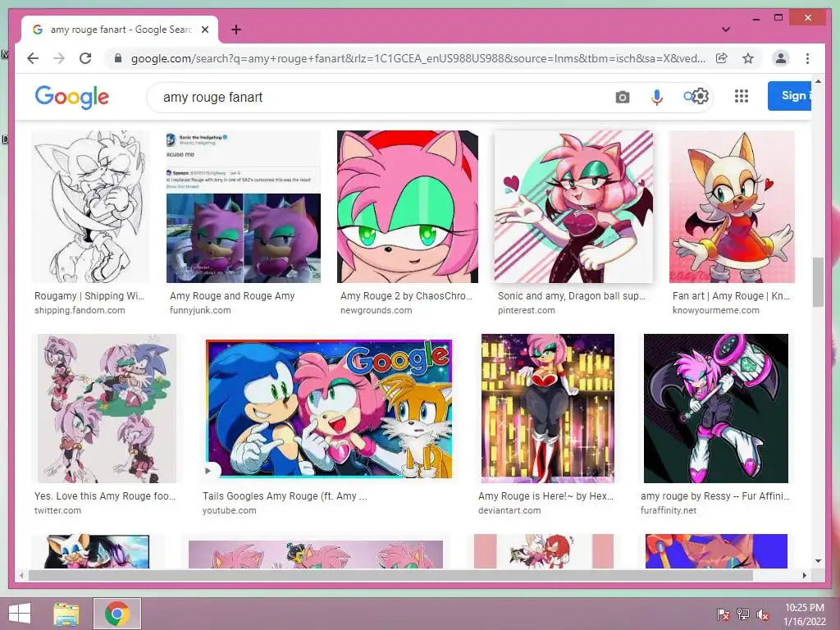View site security padlock info

pyautogui.click(x=118, y=58)
